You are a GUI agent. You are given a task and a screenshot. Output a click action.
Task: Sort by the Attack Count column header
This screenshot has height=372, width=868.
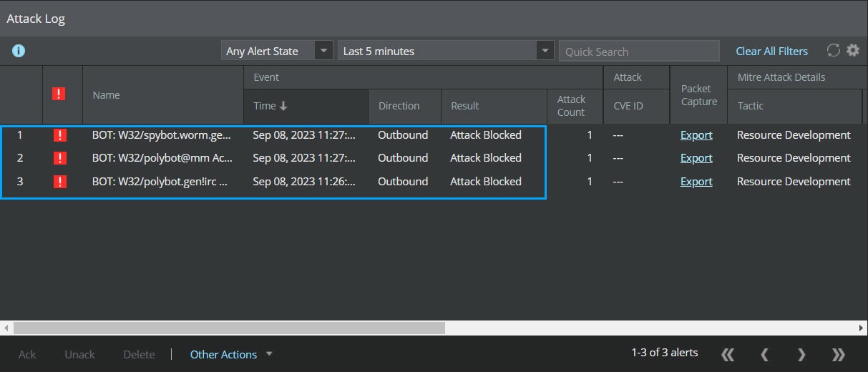(x=575, y=106)
